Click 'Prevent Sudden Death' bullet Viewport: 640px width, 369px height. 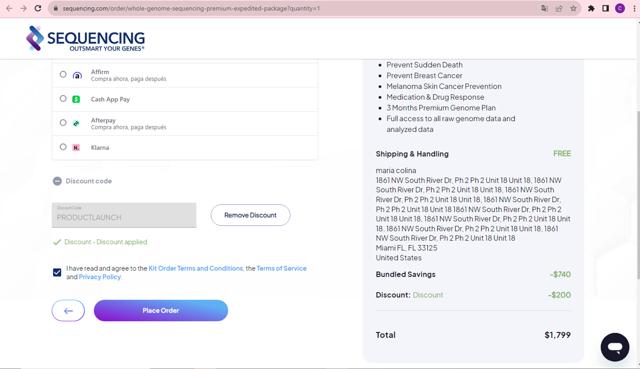[424, 64]
